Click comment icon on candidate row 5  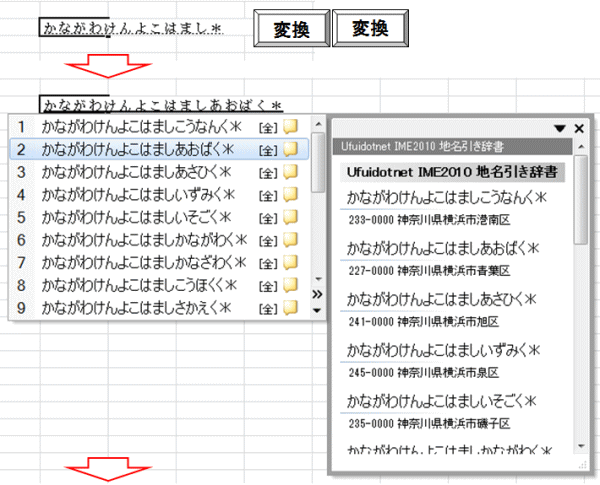(290, 217)
